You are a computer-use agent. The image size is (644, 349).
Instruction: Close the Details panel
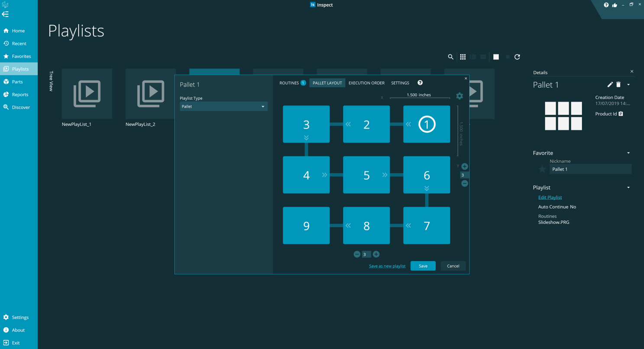coord(631,72)
